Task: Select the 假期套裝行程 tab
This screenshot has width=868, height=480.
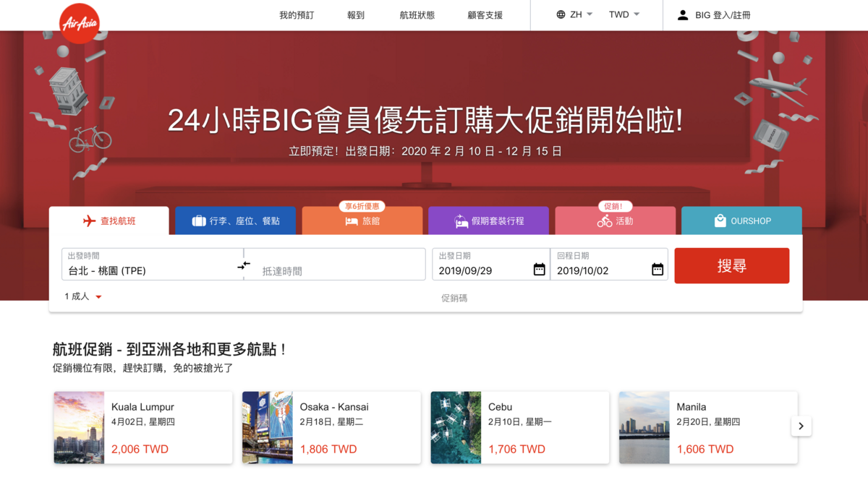Action: (x=489, y=220)
